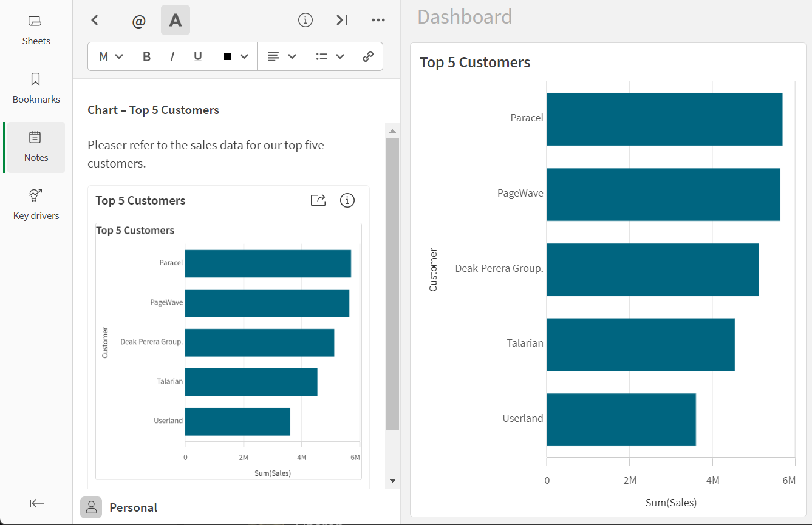This screenshot has width=812, height=525.
Task: Click the Dashboard Sum(Sales) axis label
Action: 670,503
